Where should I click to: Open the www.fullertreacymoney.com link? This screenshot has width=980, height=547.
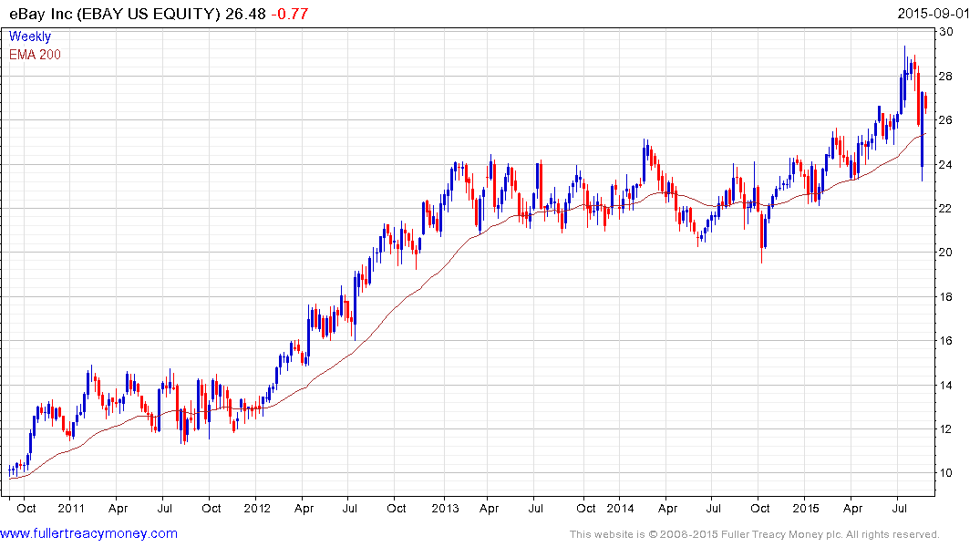click(x=88, y=533)
